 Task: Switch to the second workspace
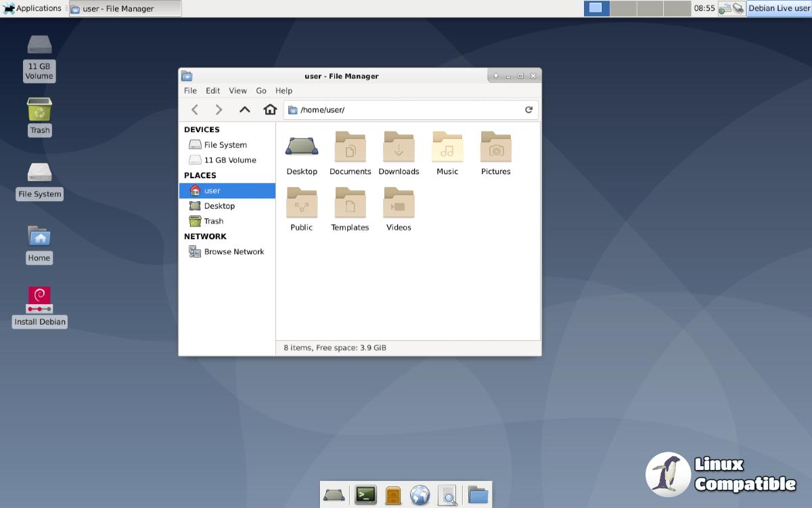tap(623, 9)
